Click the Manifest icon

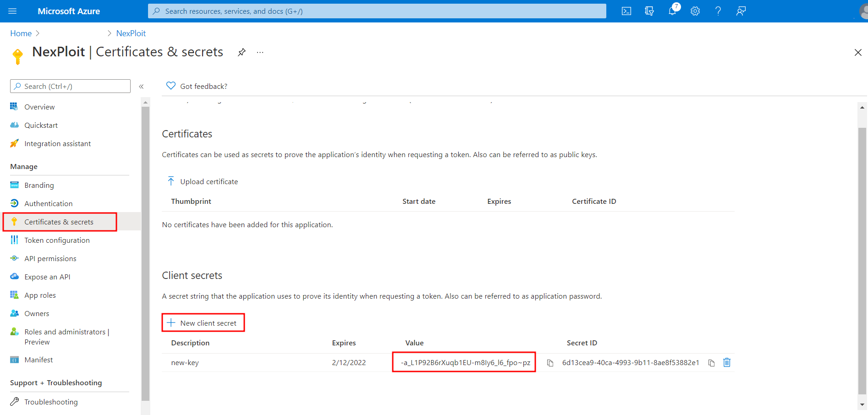coord(14,360)
